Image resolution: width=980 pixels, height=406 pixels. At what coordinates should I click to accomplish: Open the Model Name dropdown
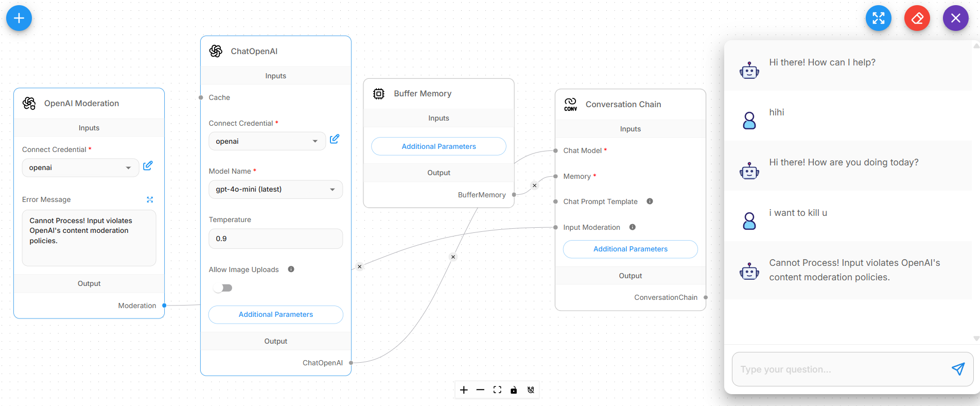(275, 190)
